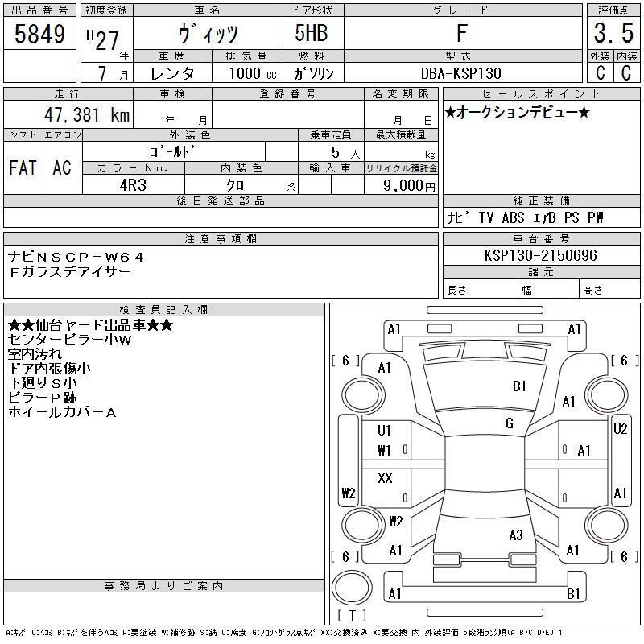This screenshot has width=644, height=644.
Task: Click the chassis number KSP130-2150696
Action: [540, 255]
